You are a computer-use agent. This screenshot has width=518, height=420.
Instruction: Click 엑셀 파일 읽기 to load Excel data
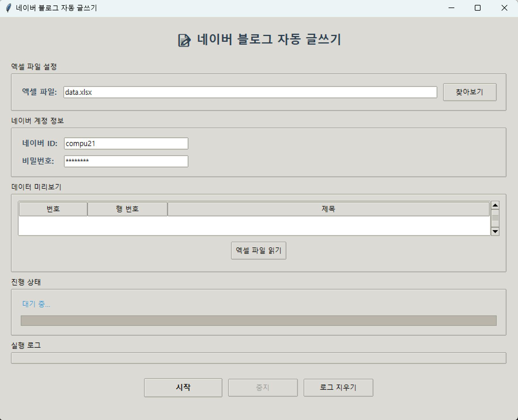click(x=258, y=250)
